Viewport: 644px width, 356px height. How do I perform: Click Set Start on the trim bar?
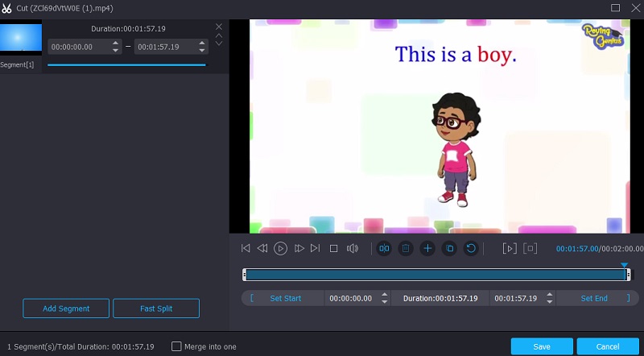tap(285, 298)
